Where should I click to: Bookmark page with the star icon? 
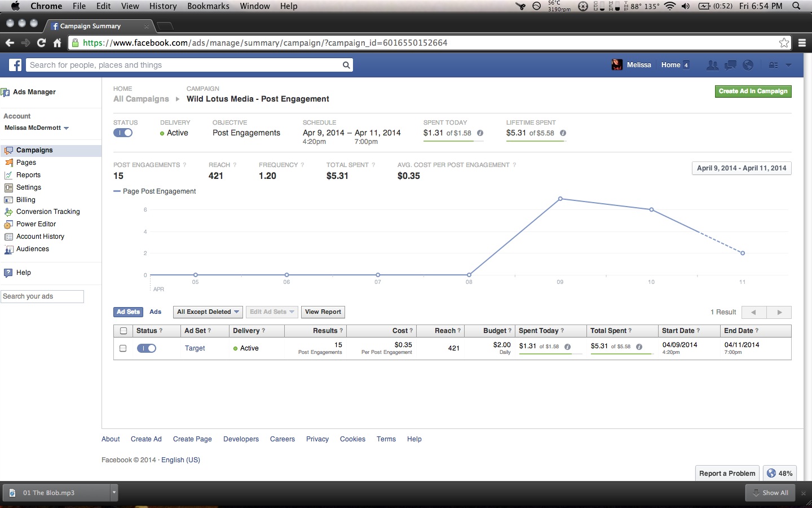click(784, 43)
